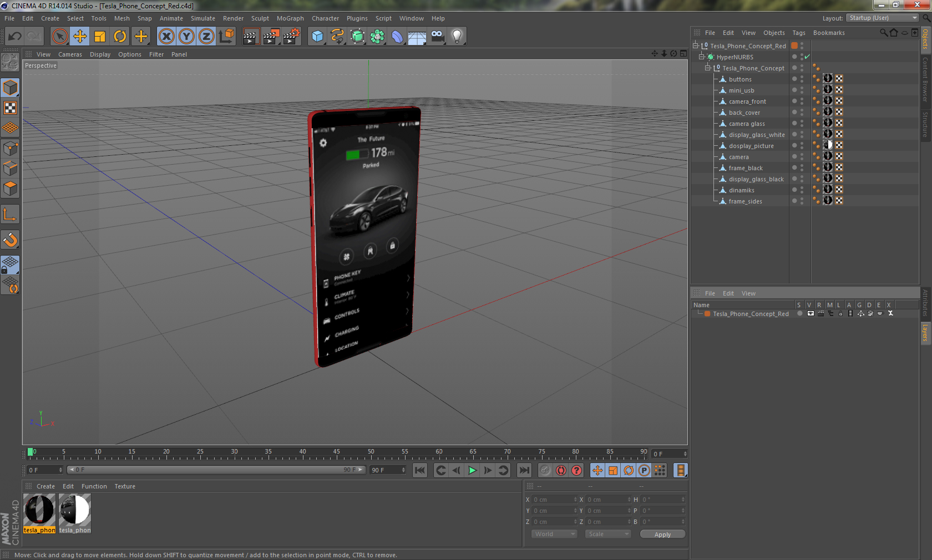Open Edit Render Settings

pyautogui.click(x=291, y=37)
